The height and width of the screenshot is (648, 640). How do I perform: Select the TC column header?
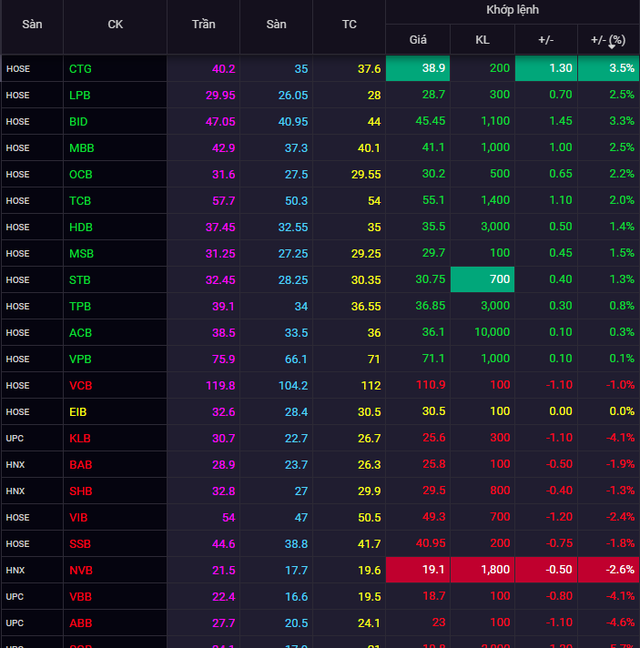[349, 24]
